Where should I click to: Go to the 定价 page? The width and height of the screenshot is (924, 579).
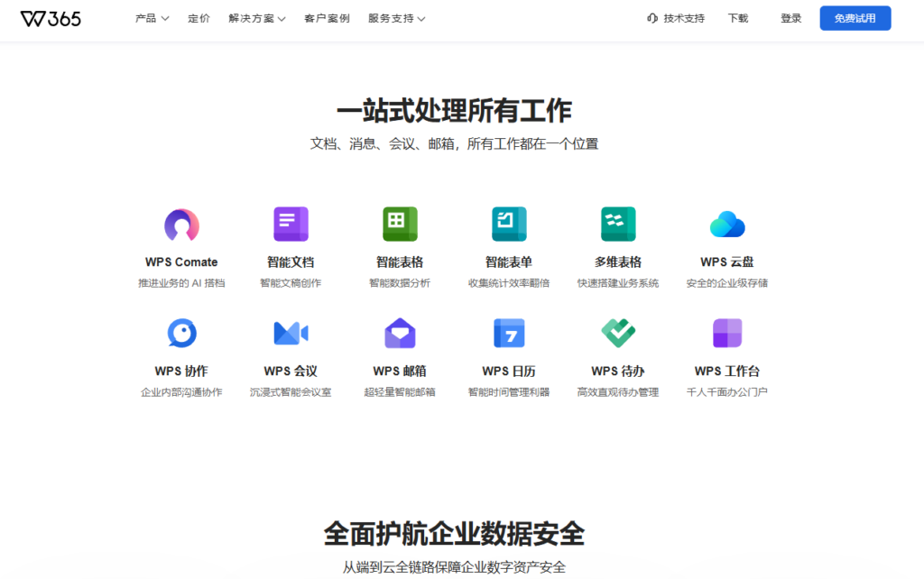[x=199, y=18]
